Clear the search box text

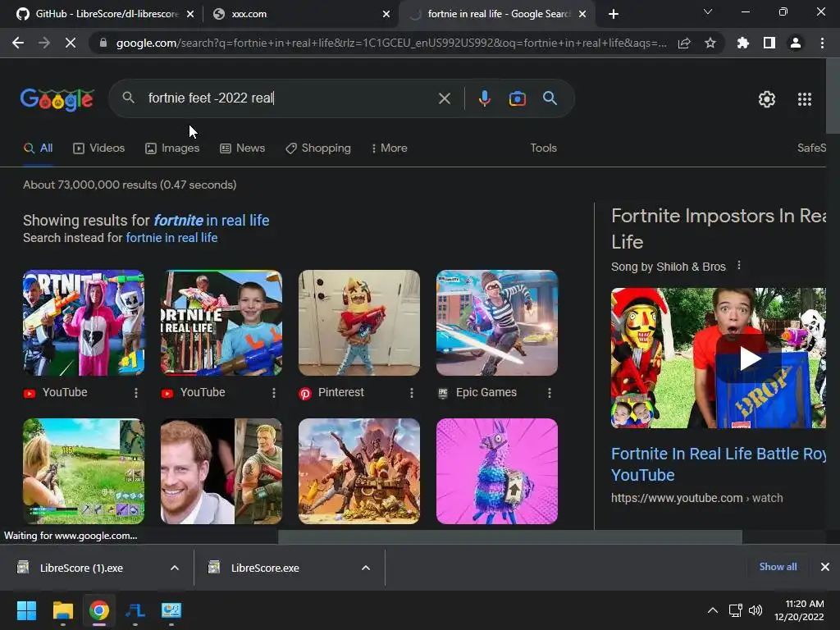click(444, 98)
